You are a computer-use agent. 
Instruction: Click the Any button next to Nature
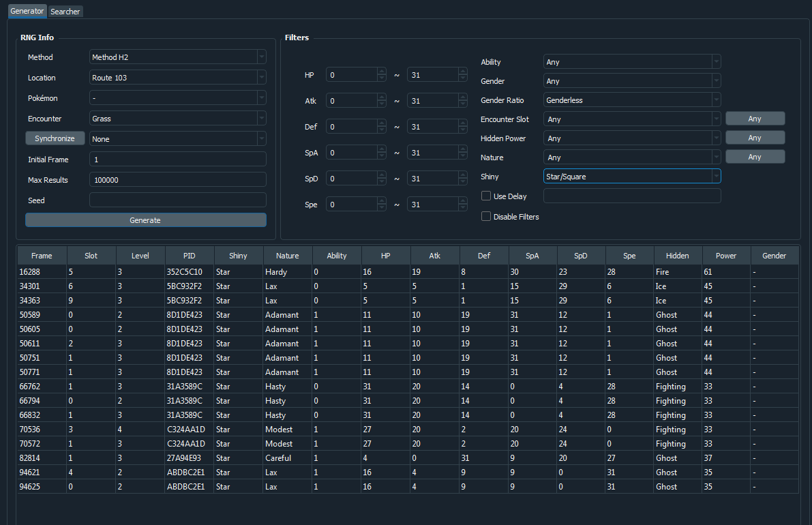pyautogui.click(x=755, y=157)
